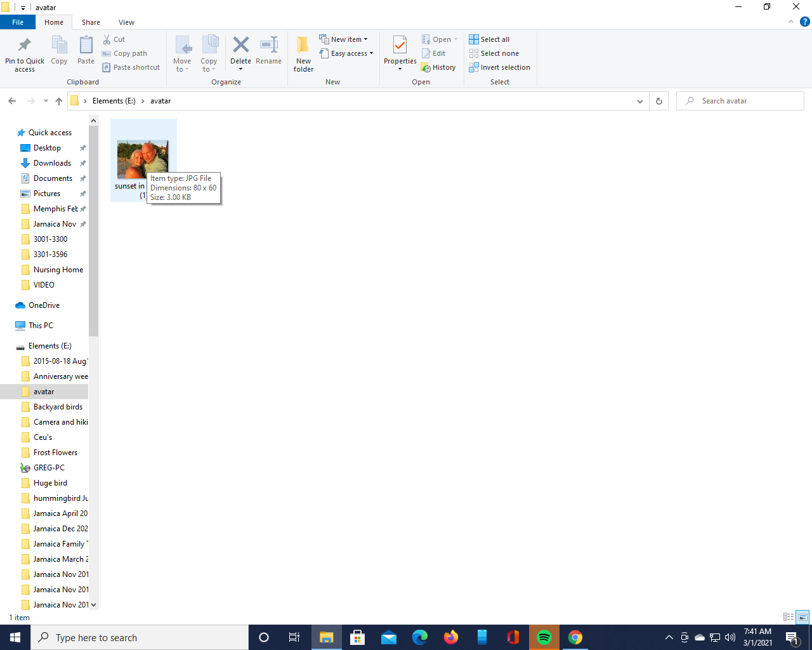Collapse the ribbon with the chevron
The height and width of the screenshot is (650, 812).
pyautogui.click(x=791, y=22)
